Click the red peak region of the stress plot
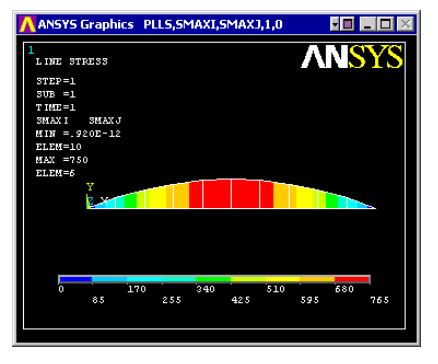The width and height of the screenshot is (438, 364). (231, 194)
